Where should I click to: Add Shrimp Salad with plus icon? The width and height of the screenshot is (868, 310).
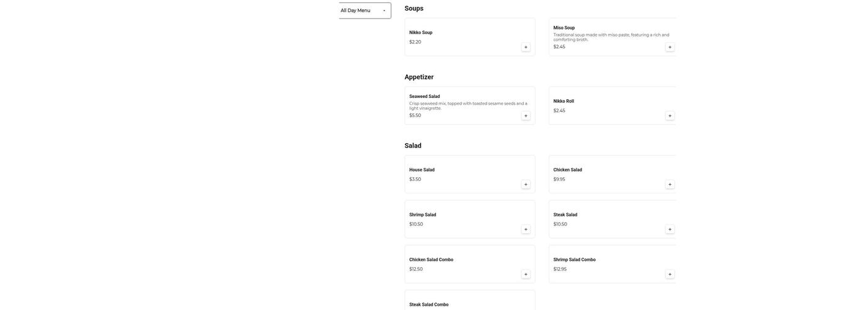[526, 229]
